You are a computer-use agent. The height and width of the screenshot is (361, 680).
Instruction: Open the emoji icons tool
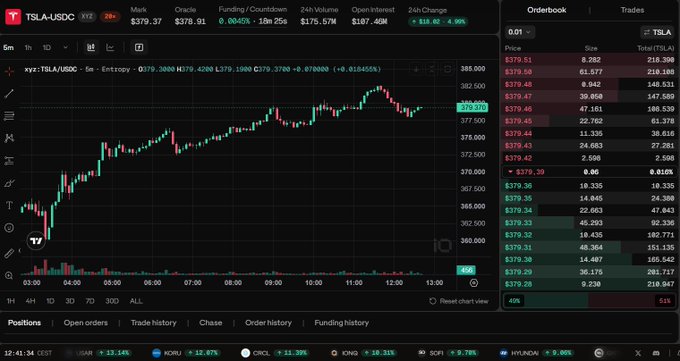(9, 228)
